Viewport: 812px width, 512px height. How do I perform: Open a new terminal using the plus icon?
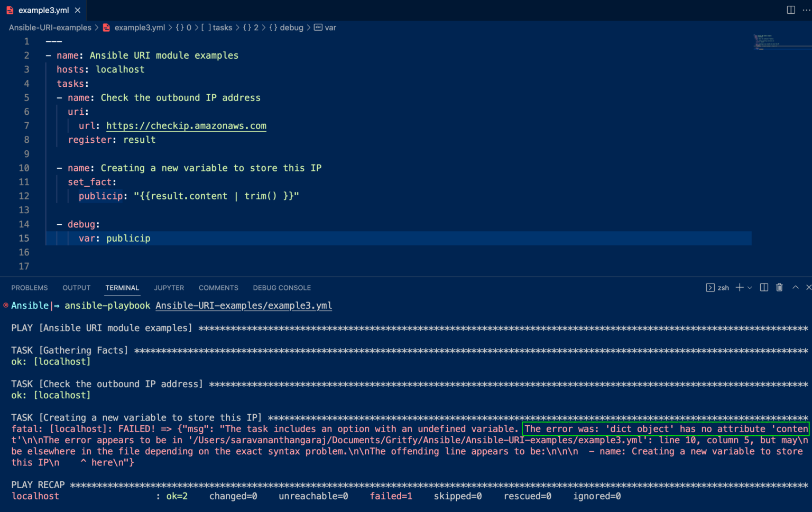pos(739,288)
